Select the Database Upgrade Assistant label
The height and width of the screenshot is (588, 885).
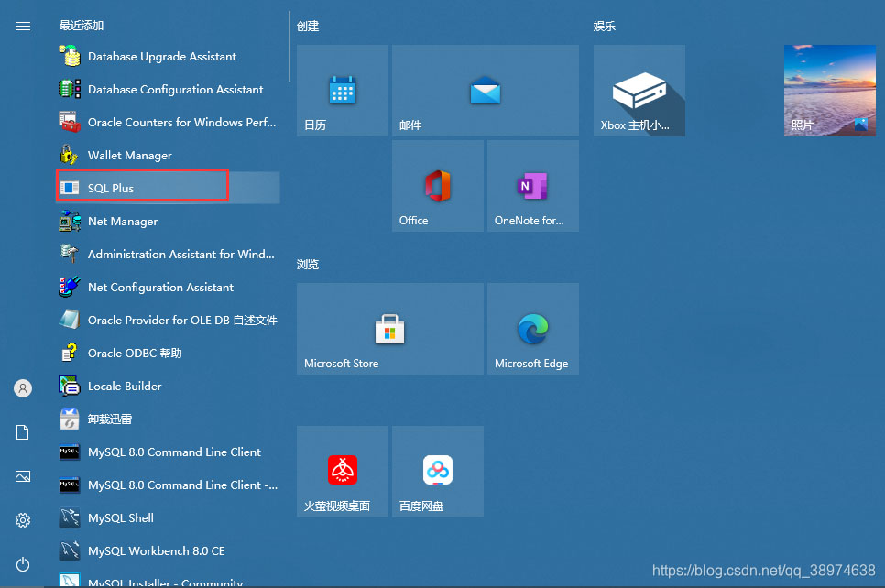(162, 57)
